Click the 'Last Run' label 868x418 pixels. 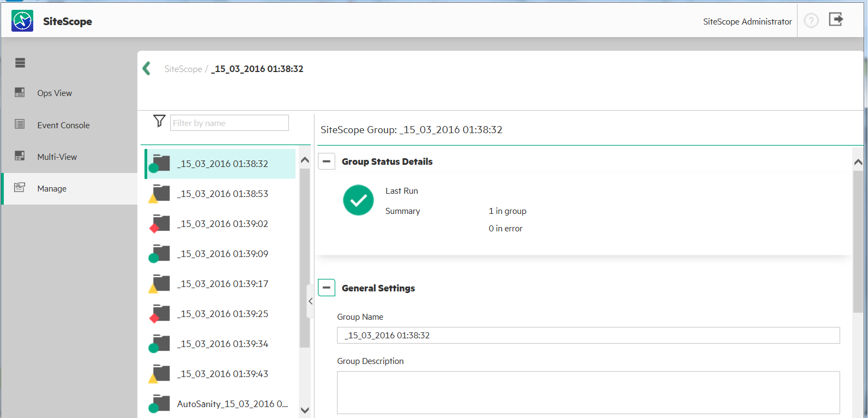click(402, 190)
